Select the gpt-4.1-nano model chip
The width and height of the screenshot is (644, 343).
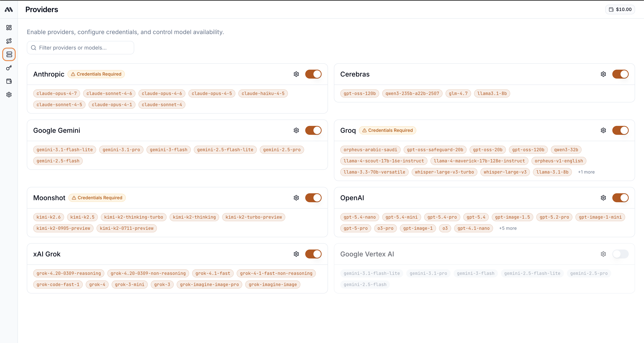tap(474, 228)
